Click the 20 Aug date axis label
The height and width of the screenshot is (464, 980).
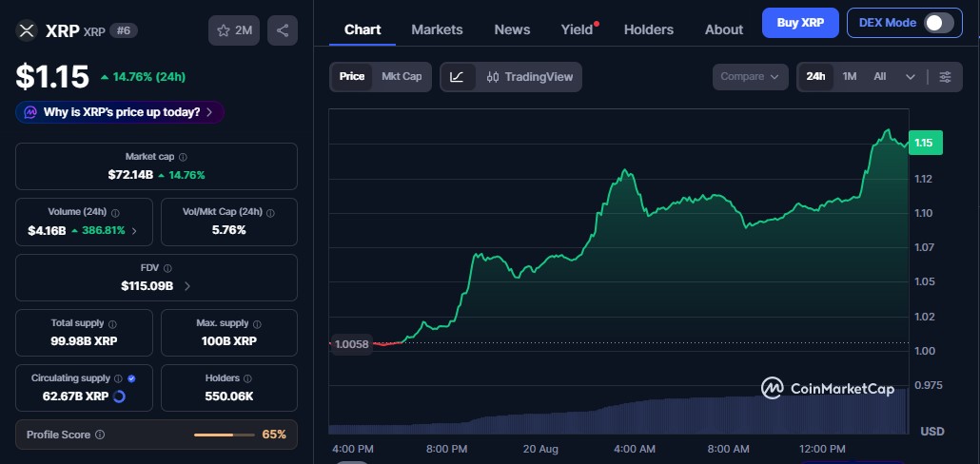click(x=540, y=449)
